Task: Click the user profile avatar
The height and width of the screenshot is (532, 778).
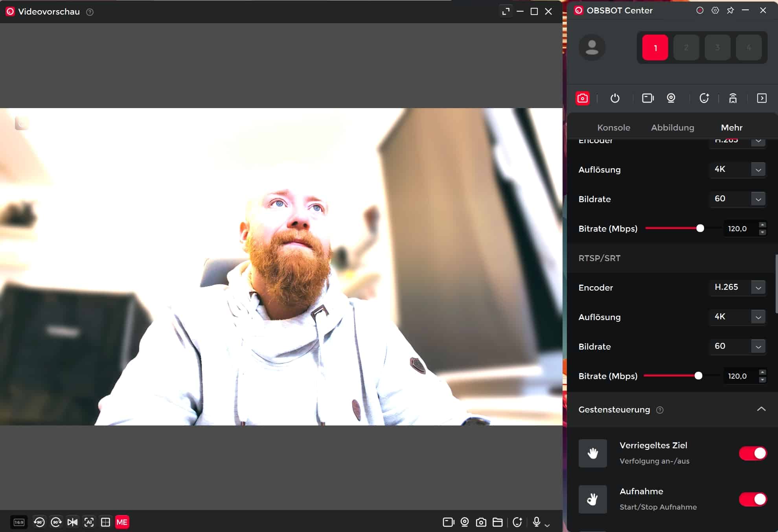Action: coord(592,48)
